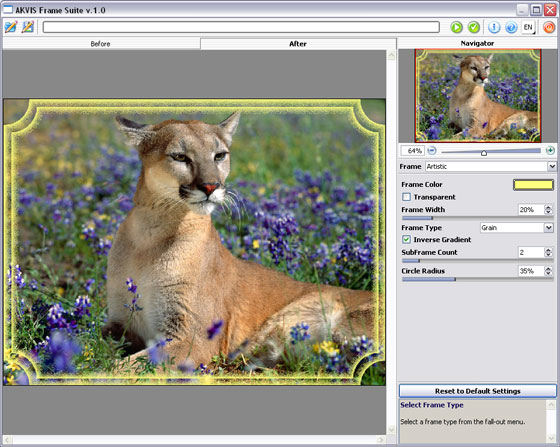This screenshot has height=447, width=560.
Task: Switch to the After tab
Action: [298, 44]
